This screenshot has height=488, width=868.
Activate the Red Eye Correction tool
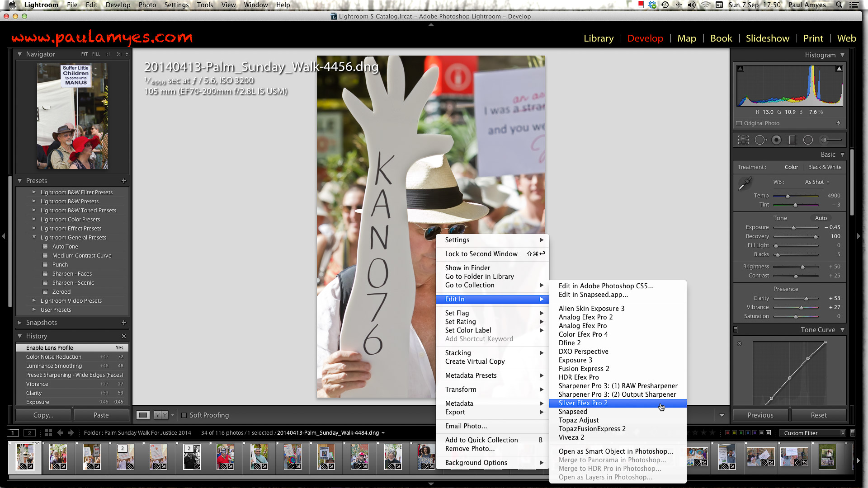[776, 140]
